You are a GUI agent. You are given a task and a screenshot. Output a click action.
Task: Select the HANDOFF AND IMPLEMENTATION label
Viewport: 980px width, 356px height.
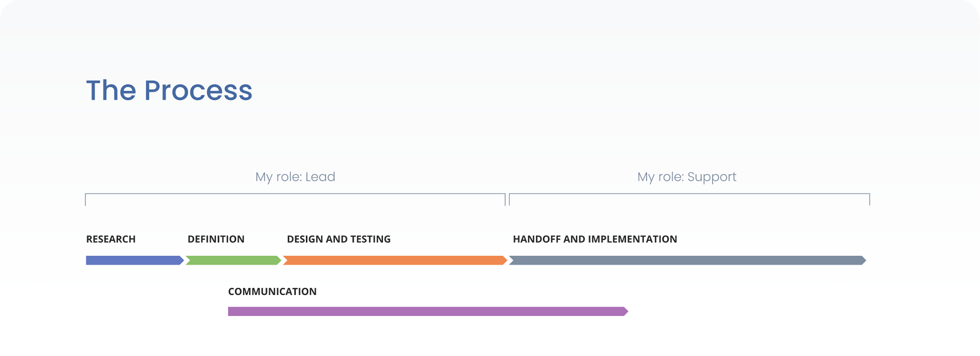tap(595, 239)
